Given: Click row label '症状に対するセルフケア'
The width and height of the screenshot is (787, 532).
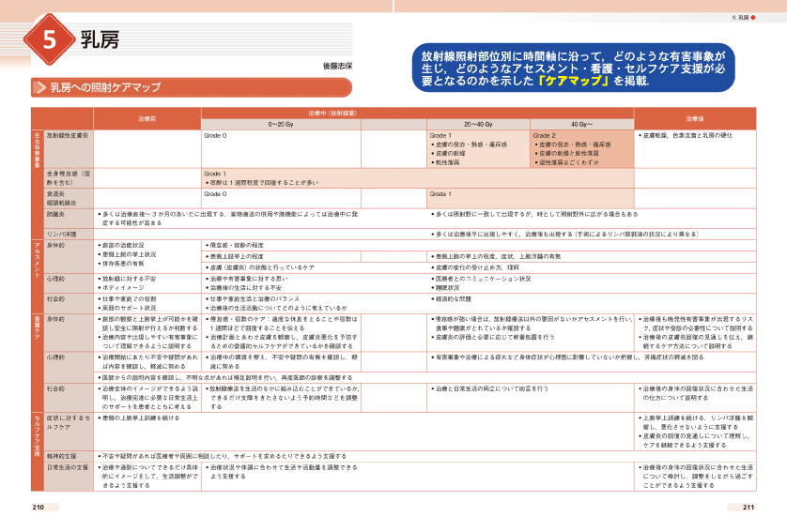Looking at the screenshot, I should (69, 422).
